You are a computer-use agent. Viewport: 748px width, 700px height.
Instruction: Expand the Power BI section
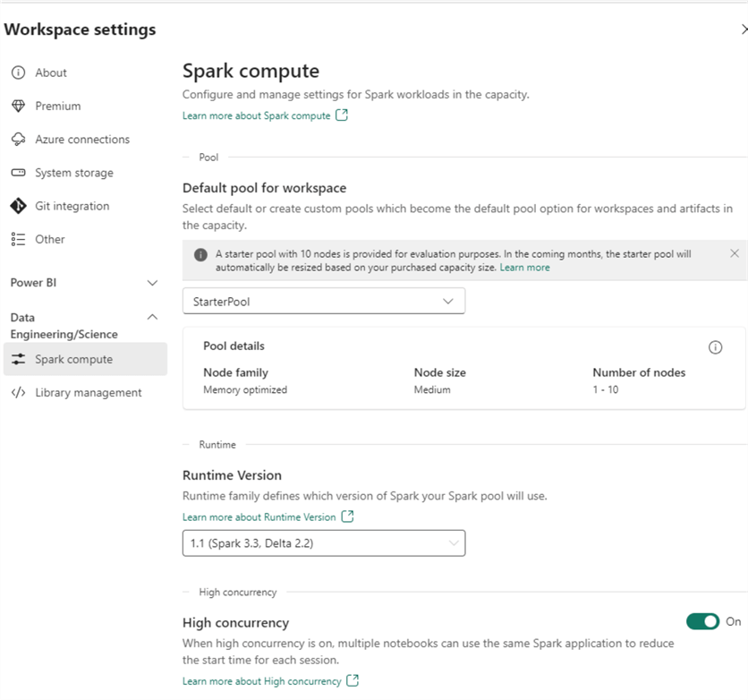tap(152, 283)
